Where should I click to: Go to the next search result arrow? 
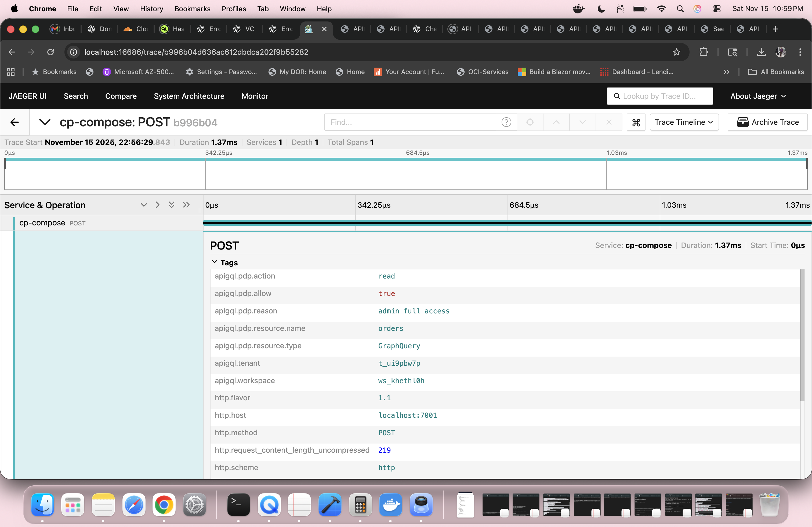[582, 122]
